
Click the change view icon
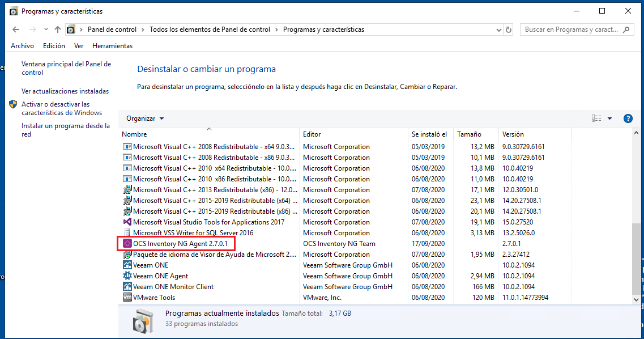596,118
